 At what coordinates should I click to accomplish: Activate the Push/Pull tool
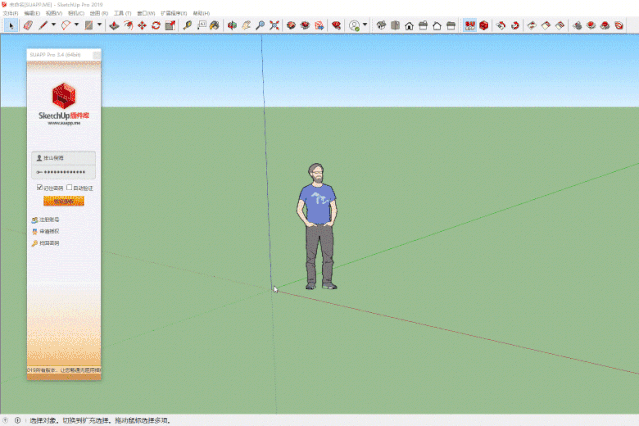(x=114, y=25)
